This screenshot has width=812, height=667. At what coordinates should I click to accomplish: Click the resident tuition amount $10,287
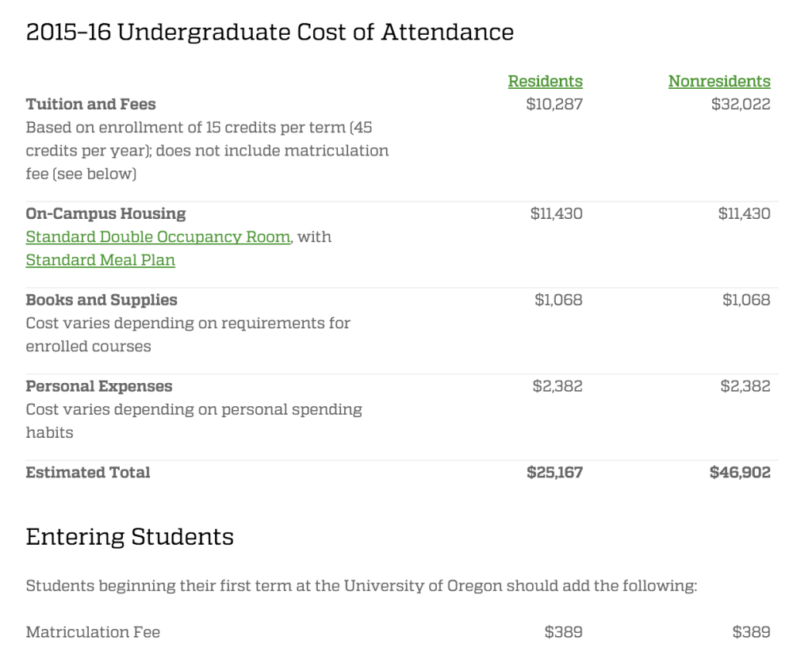tap(554, 104)
